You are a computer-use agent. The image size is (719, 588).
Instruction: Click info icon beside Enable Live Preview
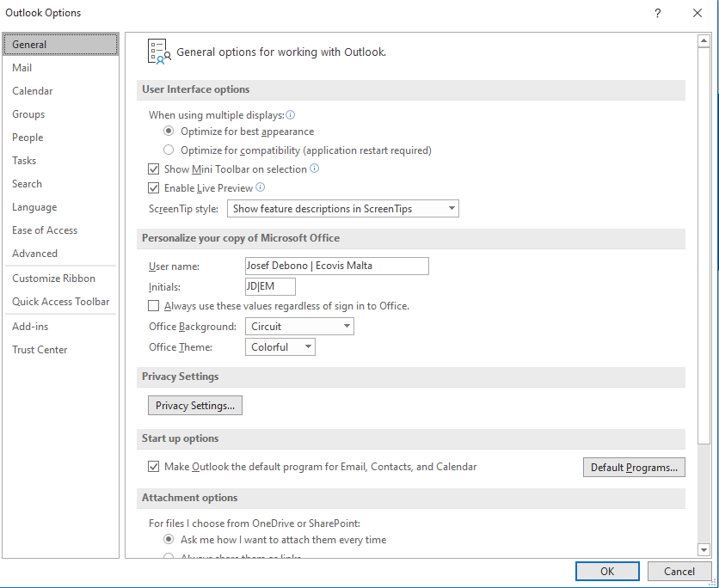260,187
